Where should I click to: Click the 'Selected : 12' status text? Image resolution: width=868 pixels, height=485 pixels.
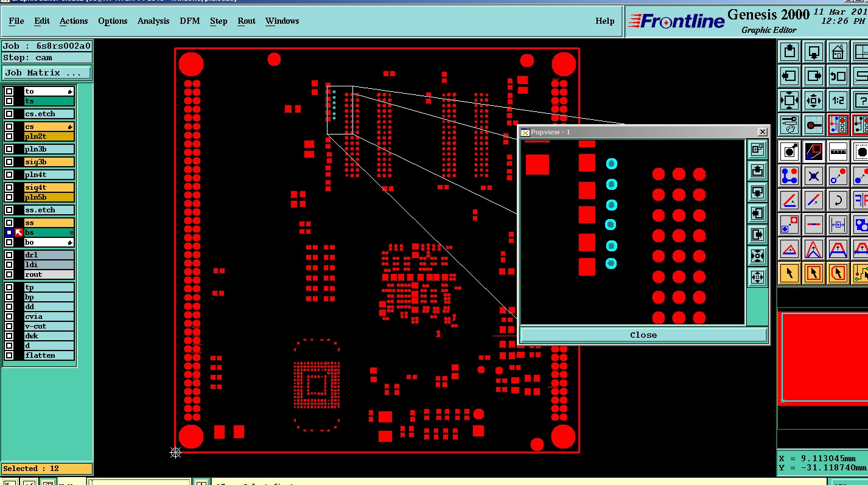[30, 469]
